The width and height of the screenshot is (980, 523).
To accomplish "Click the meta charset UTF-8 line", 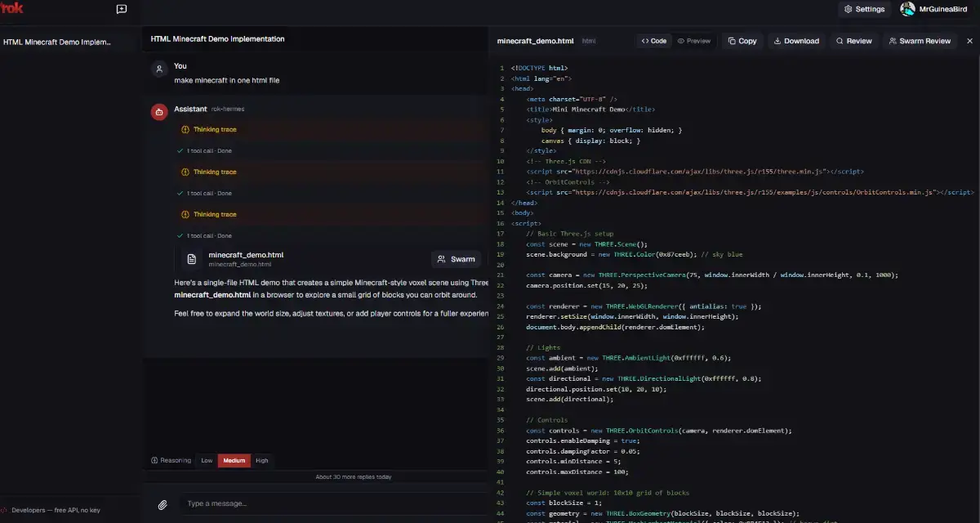I will click(572, 99).
